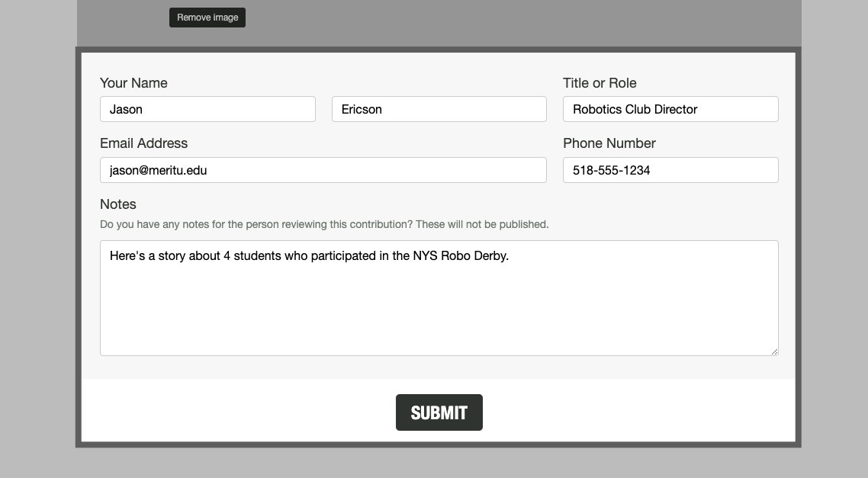Click the "Email Address" label
The image size is (868, 478).
coord(143,143)
